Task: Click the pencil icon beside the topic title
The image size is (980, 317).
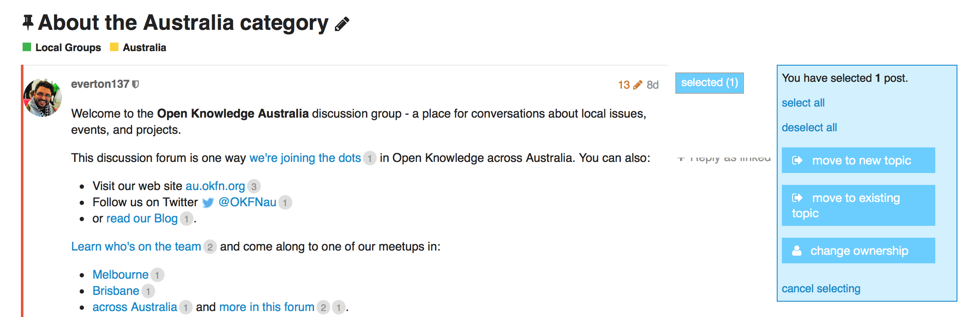Action: [x=342, y=24]
